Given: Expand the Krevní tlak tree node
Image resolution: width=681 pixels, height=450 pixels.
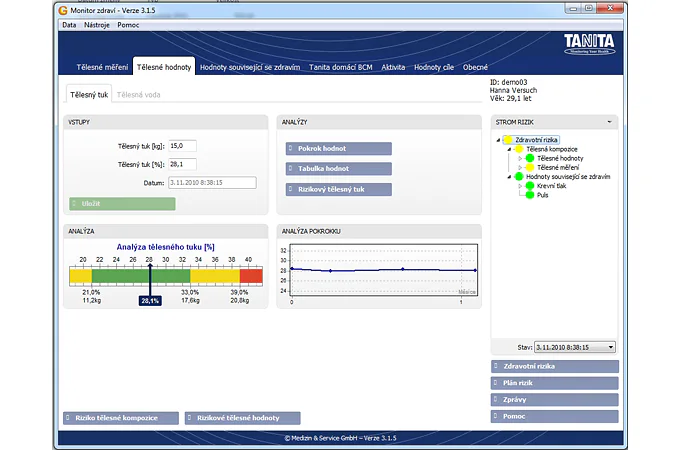Looking at the screenshot, I should tap(519, 186).
